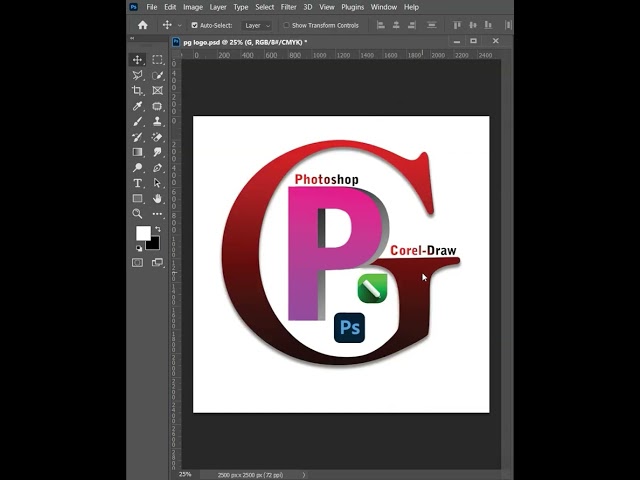Select the Pen tool
The image size is (640, 480).
pos(157,168)
